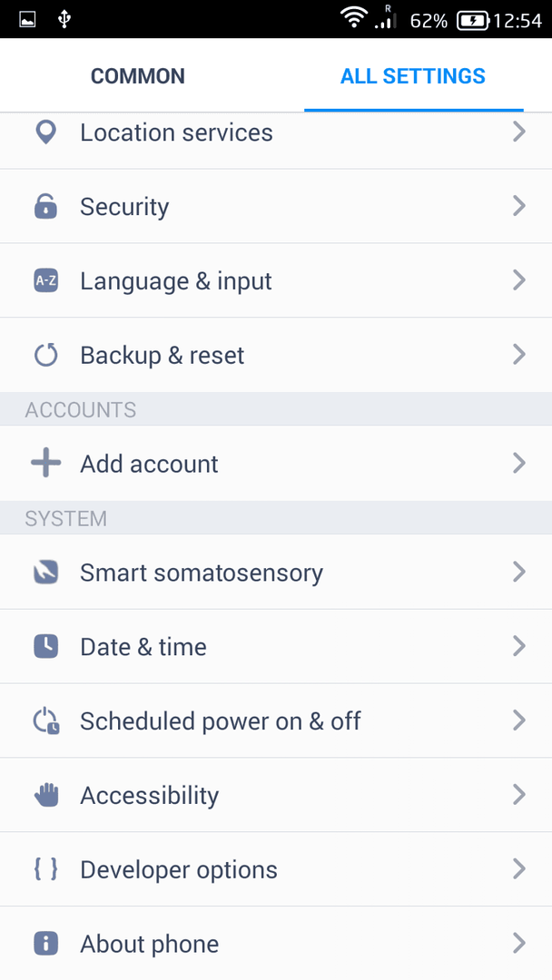552x980 pixels.
Task: Tap the A-Z Language & input icon
Action: point(45,280)
